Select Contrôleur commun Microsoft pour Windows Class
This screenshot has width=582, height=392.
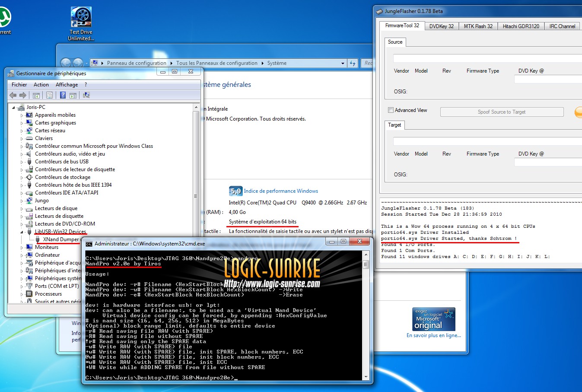tap(94, 146)
